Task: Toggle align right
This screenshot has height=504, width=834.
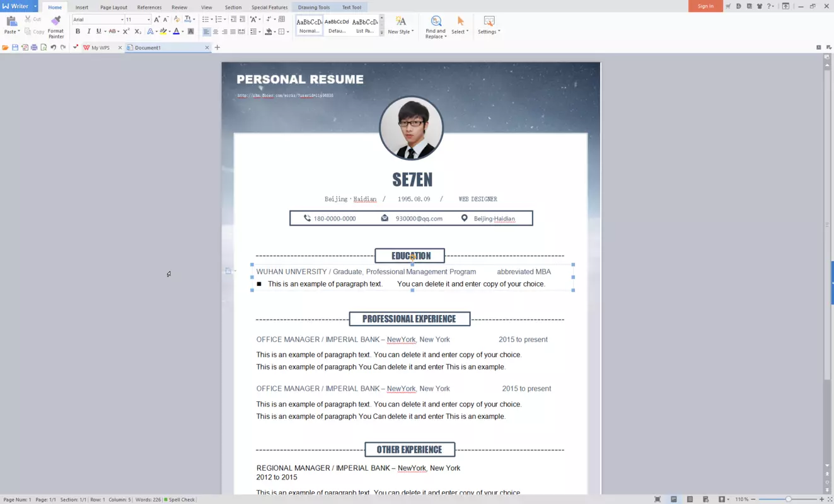Action: pos(224,31)
